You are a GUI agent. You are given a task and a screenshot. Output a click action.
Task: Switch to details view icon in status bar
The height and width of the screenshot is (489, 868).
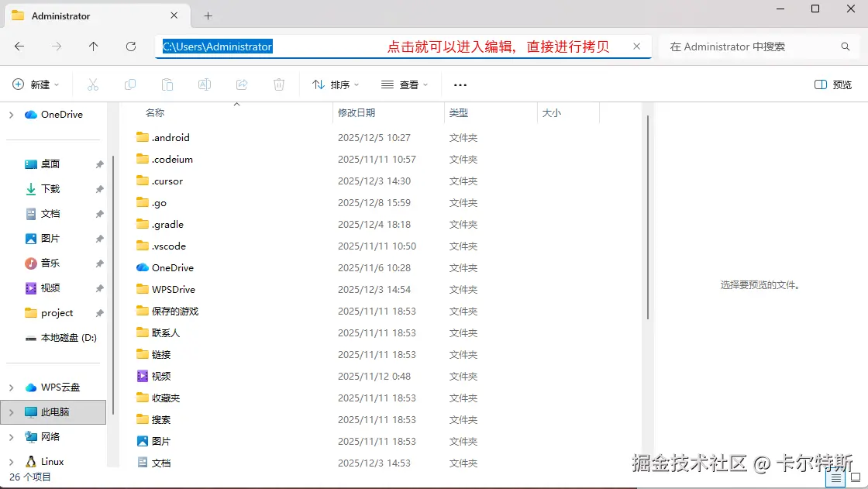coord(835,478)
